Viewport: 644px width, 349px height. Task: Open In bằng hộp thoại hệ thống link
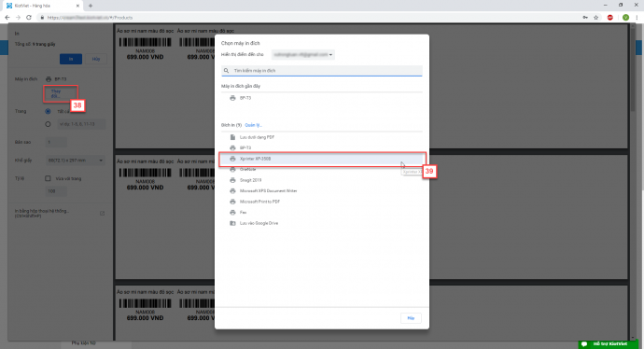(x=42, y=213)
